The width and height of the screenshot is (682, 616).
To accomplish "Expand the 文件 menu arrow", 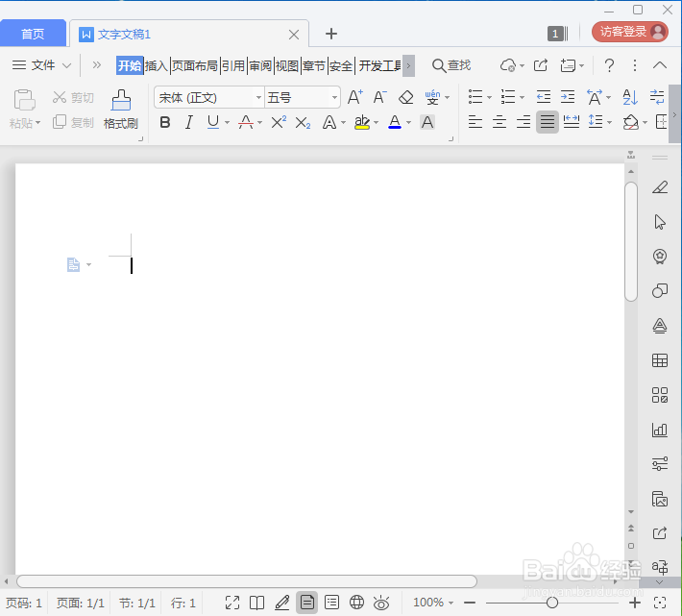I will tap(66, 65).
